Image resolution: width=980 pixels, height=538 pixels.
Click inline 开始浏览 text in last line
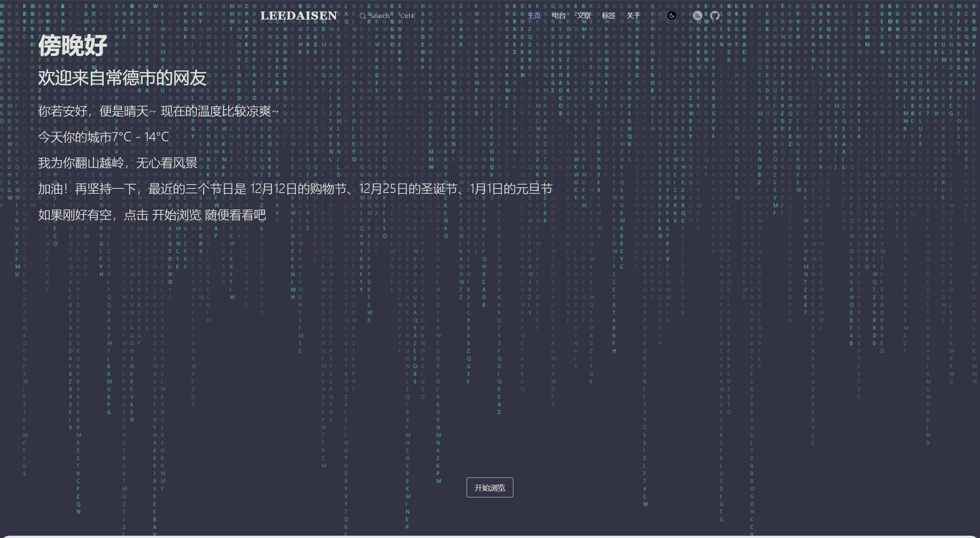tap(176, 215)
